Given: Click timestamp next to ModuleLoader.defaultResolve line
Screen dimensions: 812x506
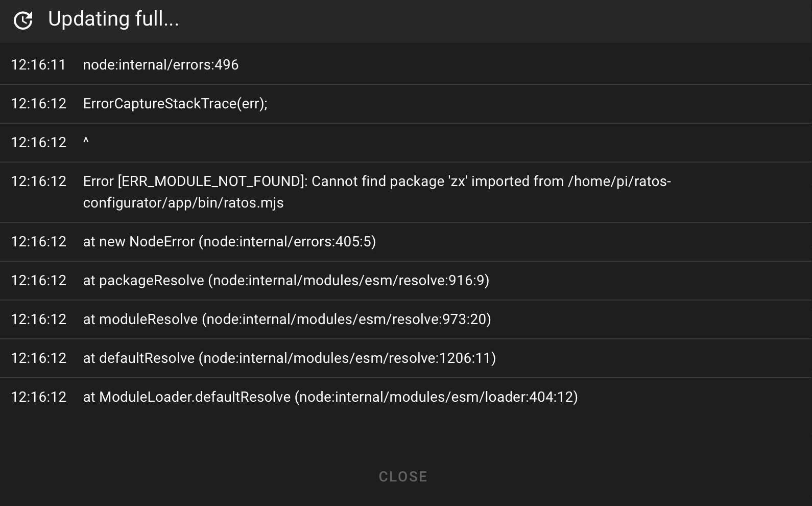Looking at the screenshot, I should pyautogui.click(x=39, y=397).
